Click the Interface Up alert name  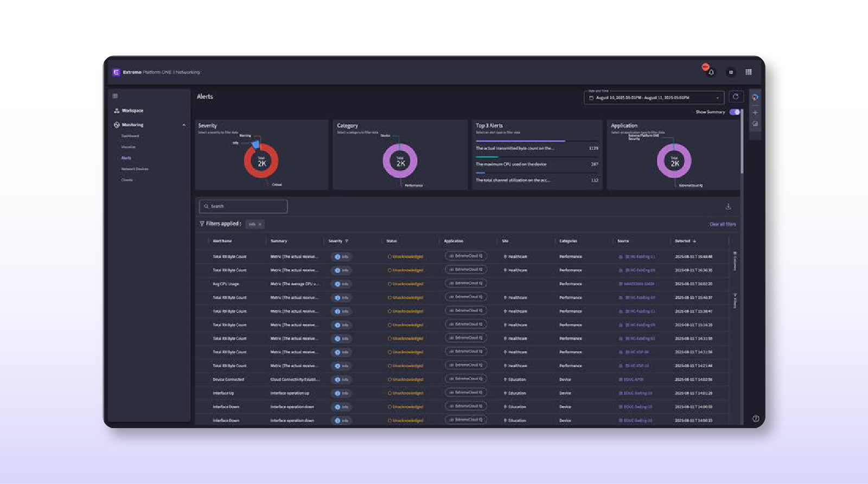[x=223, y=393]
